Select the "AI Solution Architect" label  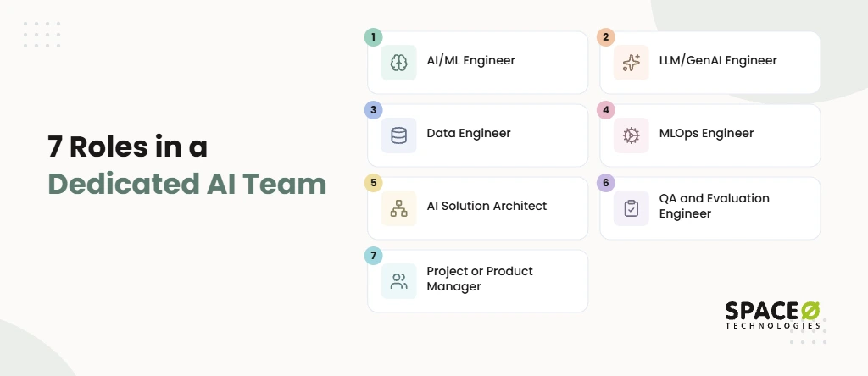click(x=487, y=206)
